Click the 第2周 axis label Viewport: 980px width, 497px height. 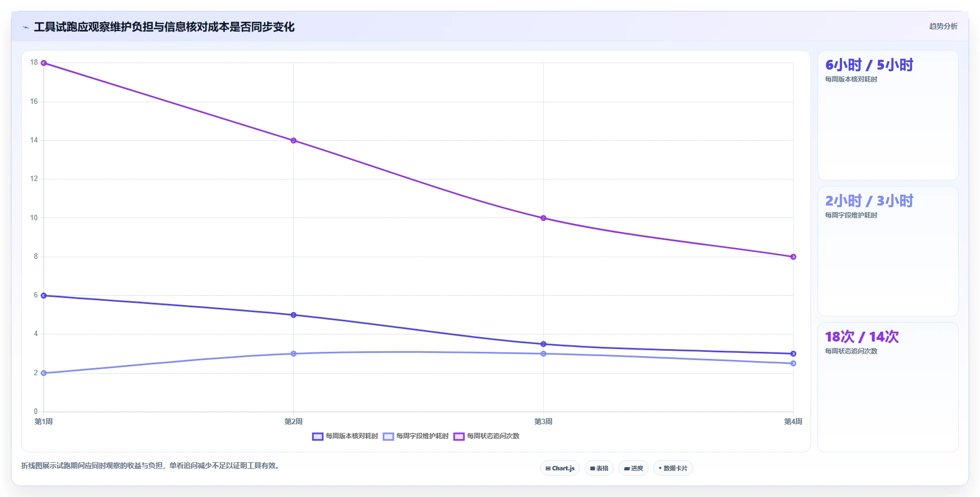click(x=293, y=421)
